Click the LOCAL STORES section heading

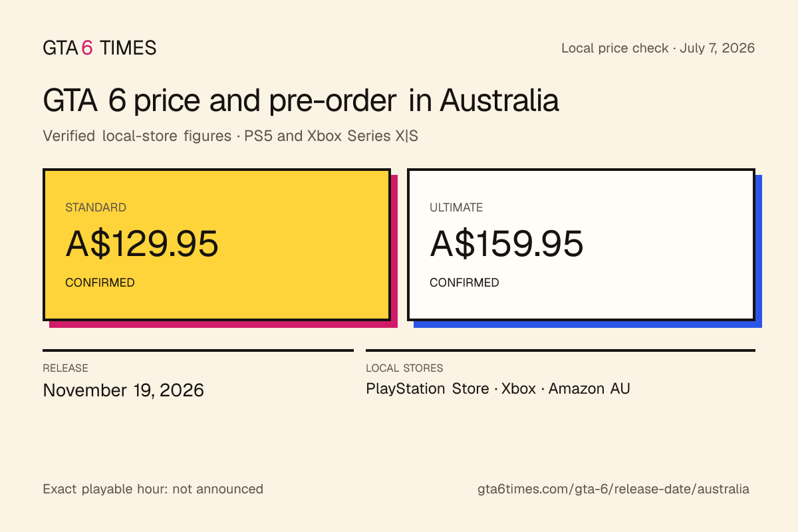coord(404,368)
